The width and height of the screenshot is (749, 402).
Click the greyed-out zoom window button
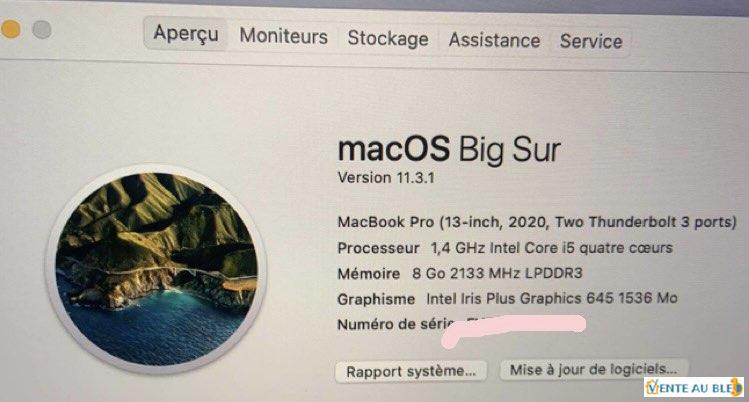pos(42,30)
